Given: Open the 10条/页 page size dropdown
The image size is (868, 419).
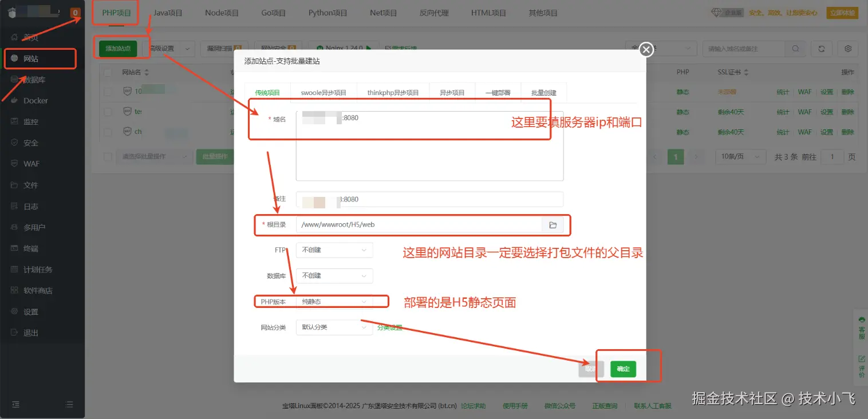Looking at the screenshot, I should pos(741,156).
